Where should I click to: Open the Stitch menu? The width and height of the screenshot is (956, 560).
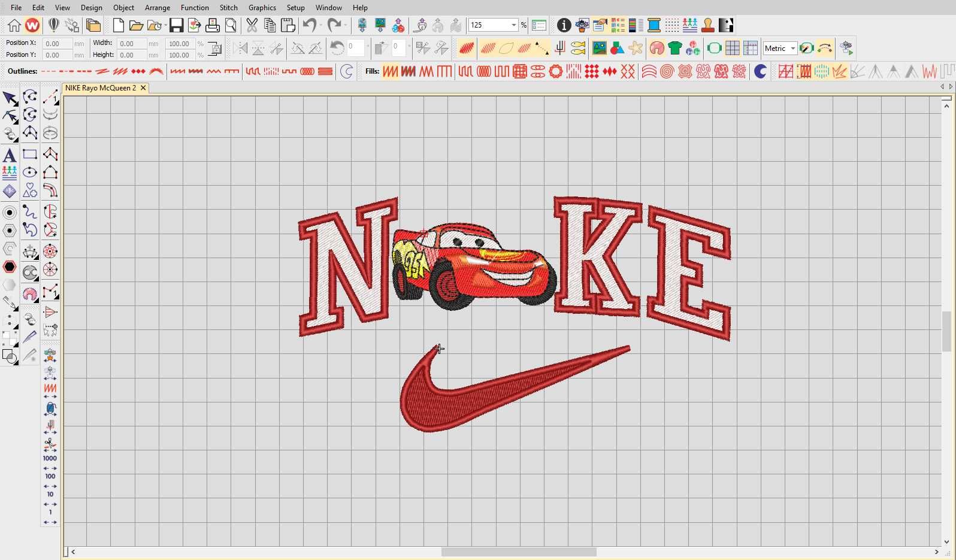pos(228,7)
